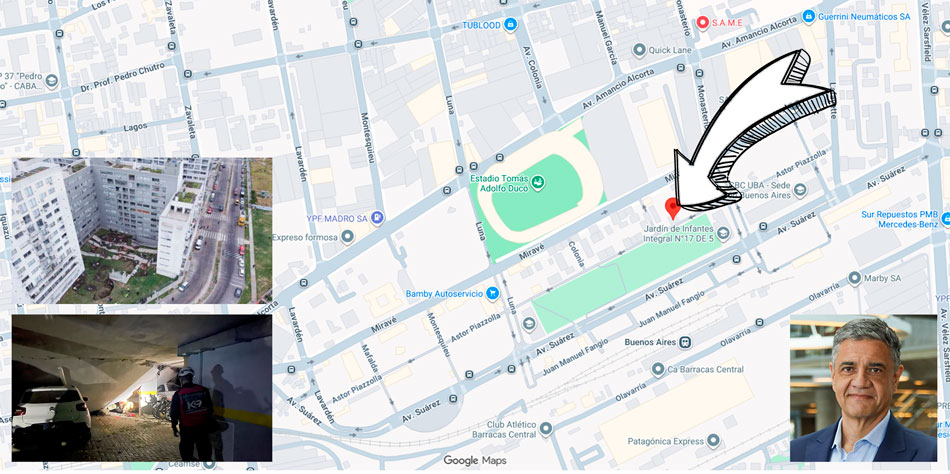This screenshot has width=950, height=474.
Task: Click the YPF MADRO SA gas station icon
Action: point(377,217)
